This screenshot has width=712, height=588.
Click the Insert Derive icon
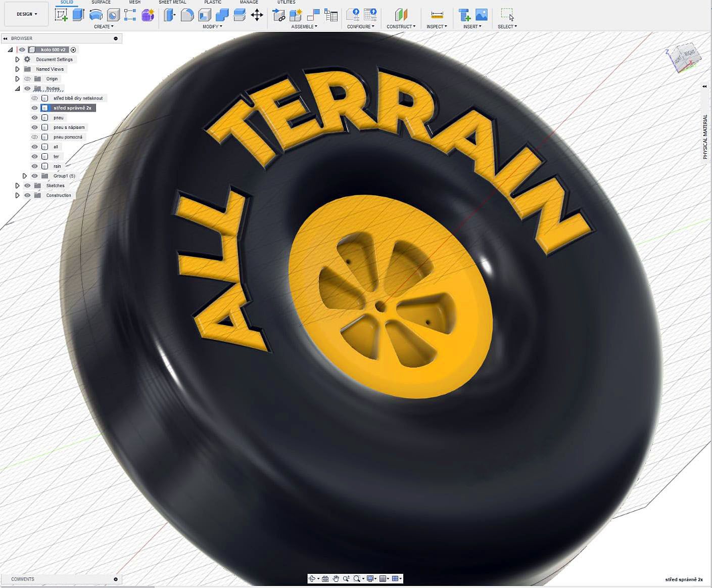tap(464, 15)
